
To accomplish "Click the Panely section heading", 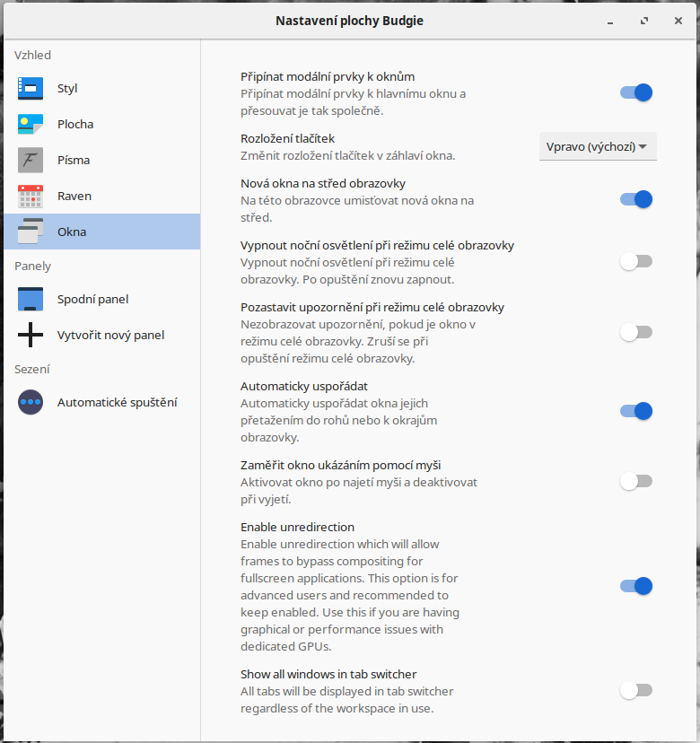I will click(x=32, y=266).
